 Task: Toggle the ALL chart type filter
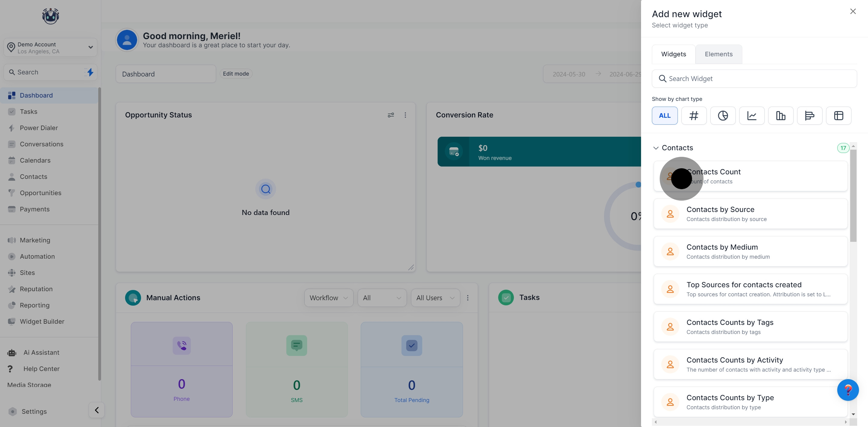point(665,116)
